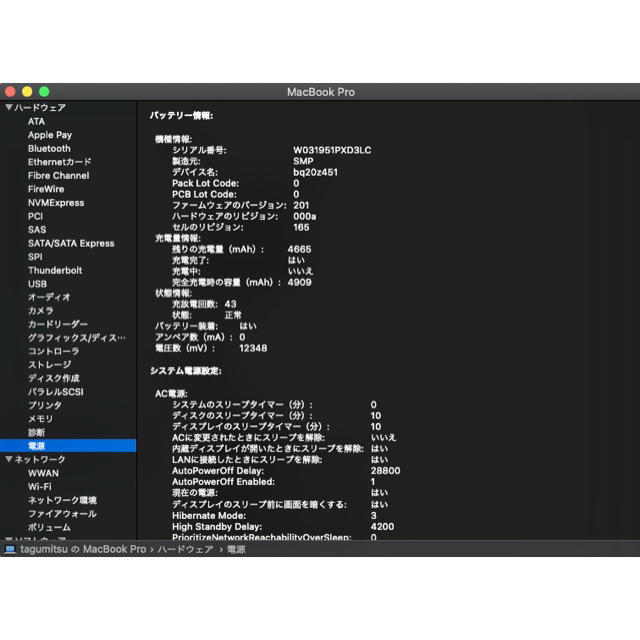Select SAS in the hardware list
640x640 pixels.
click(37, 229)
